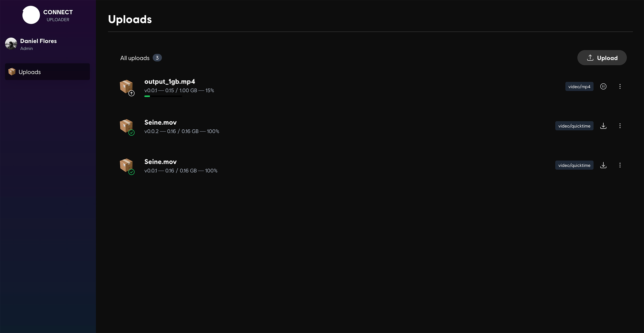The image size is (644, 333).
Task: Open the three-dot menu for Seine.mov v0.0.1
Action: tap(620, 165)
